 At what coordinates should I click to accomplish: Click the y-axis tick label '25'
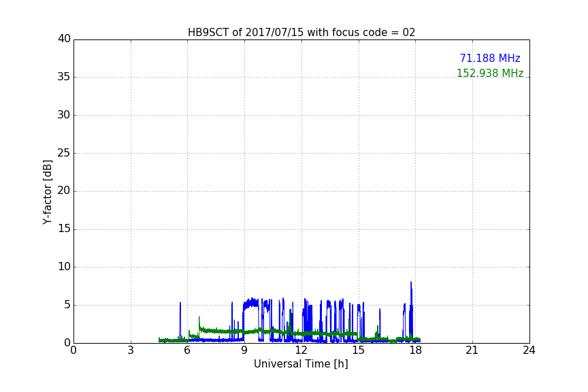pos(64,152)
